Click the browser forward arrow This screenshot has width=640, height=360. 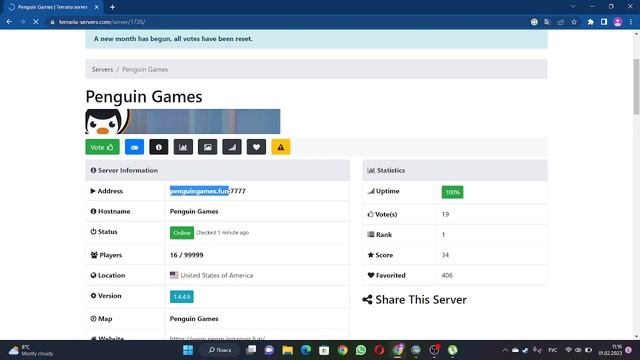[x=22, y=22]
